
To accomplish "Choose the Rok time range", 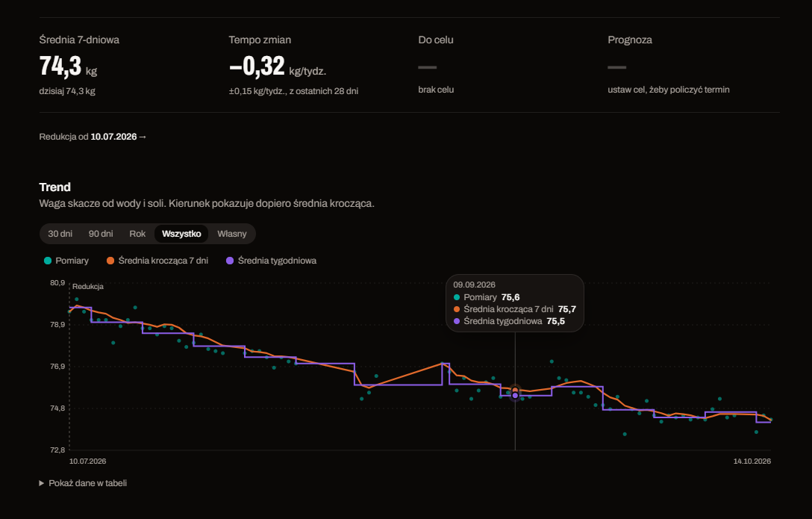I will tap(137, 234).
